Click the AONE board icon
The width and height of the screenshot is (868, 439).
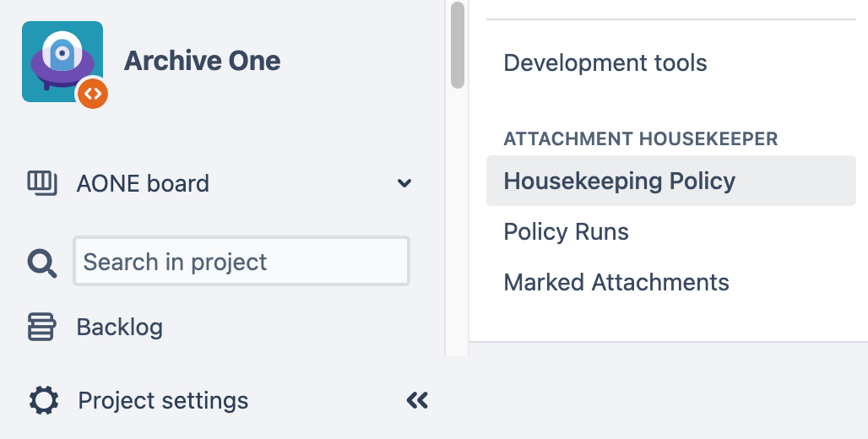pyautogui.click(x=42, y=182)
